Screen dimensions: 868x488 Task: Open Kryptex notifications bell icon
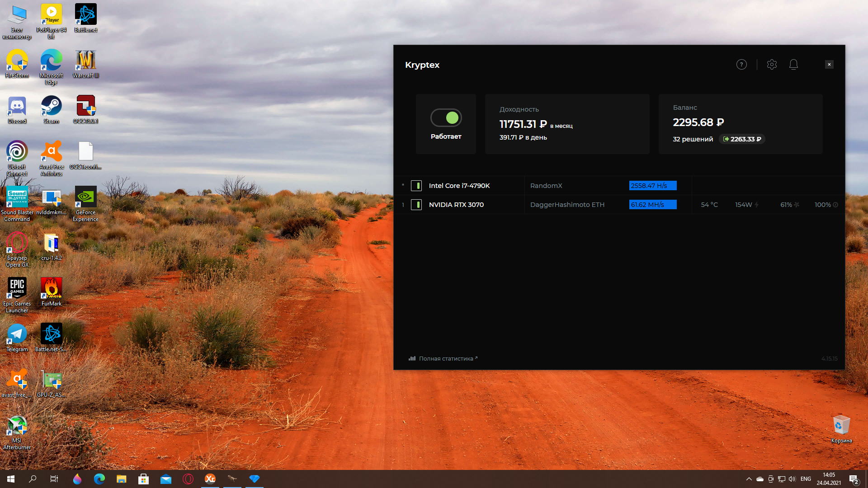[793, 65]
